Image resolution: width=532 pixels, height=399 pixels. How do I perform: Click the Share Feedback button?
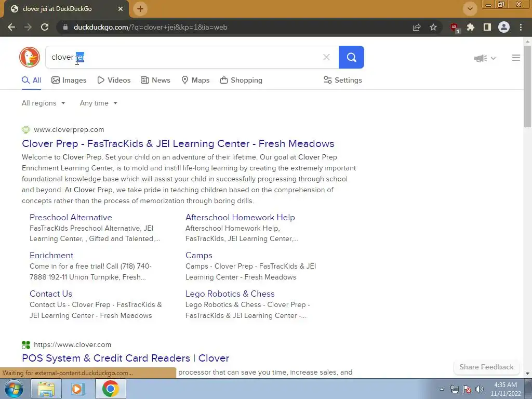pyautogui.click(x=486, y=367)
